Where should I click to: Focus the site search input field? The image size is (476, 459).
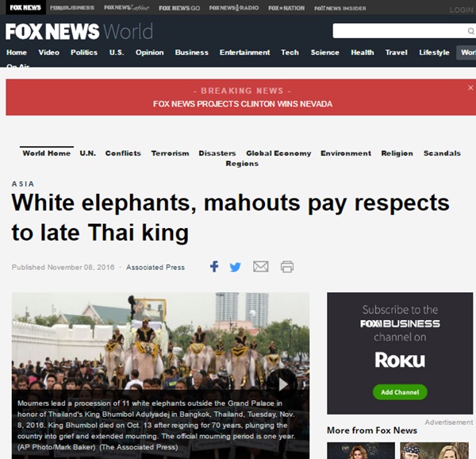point(399,31)
